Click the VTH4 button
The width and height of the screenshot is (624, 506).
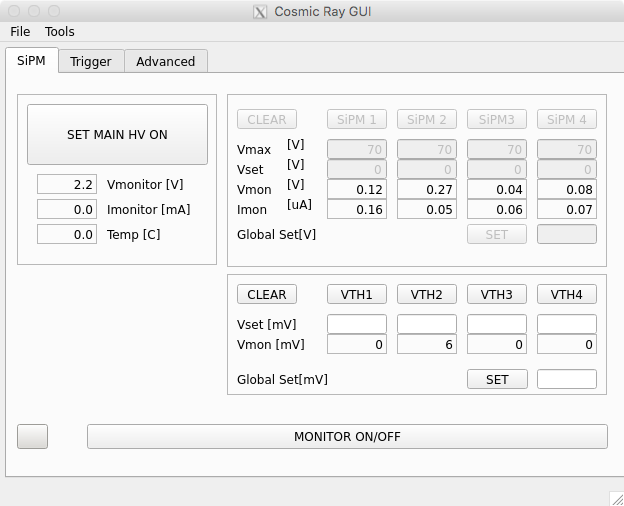pyautogui.click(x=567, y=294)
